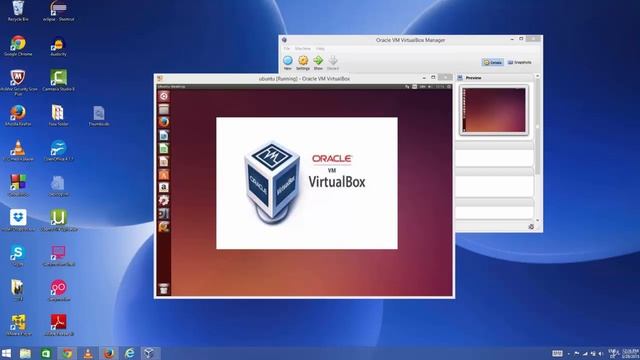Click the Discard icon in VirtualBox Manager
This screenshot has height=360, width=640.
pyautogui.click(x=333, y=62)
